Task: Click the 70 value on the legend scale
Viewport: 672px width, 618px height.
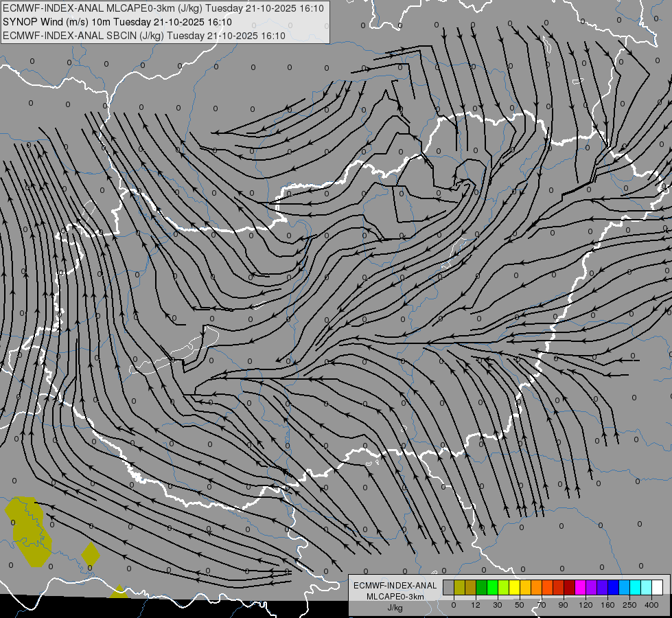Action: pyautogui.click(x=542, y=605)
